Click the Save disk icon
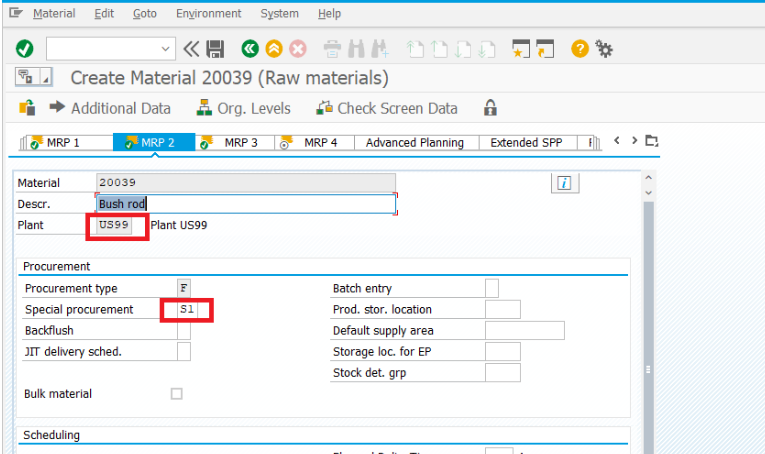Image resolution: width=765 pixels, height=454 pixels. coord(215,48)
